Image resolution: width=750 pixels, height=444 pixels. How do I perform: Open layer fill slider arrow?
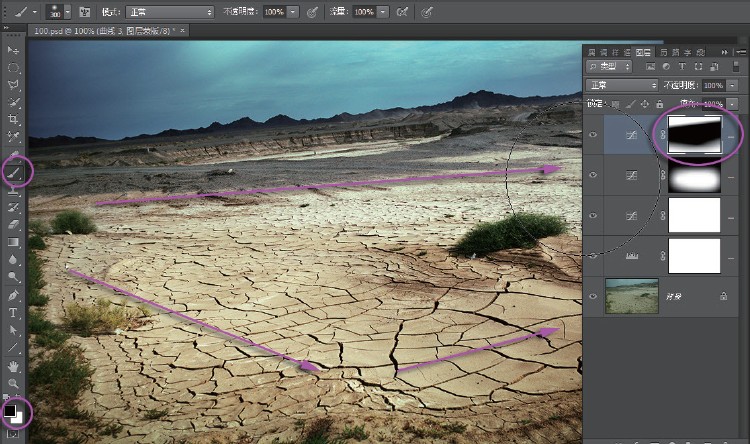click(x=732, y=104)
